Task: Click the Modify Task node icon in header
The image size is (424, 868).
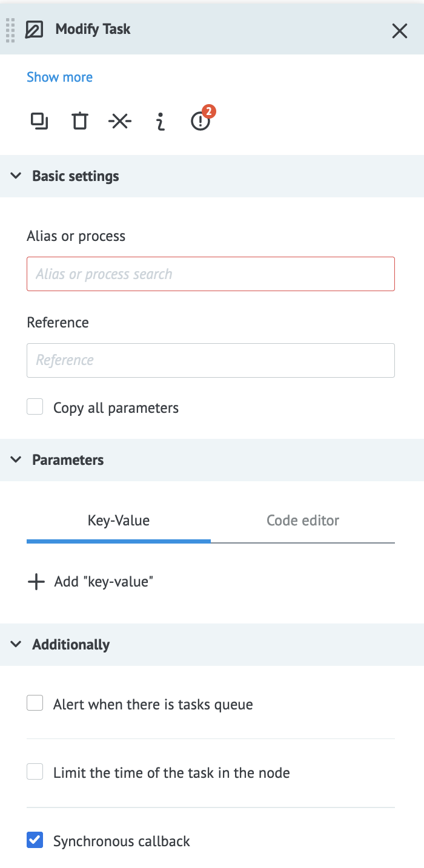Action: (35, 29)
